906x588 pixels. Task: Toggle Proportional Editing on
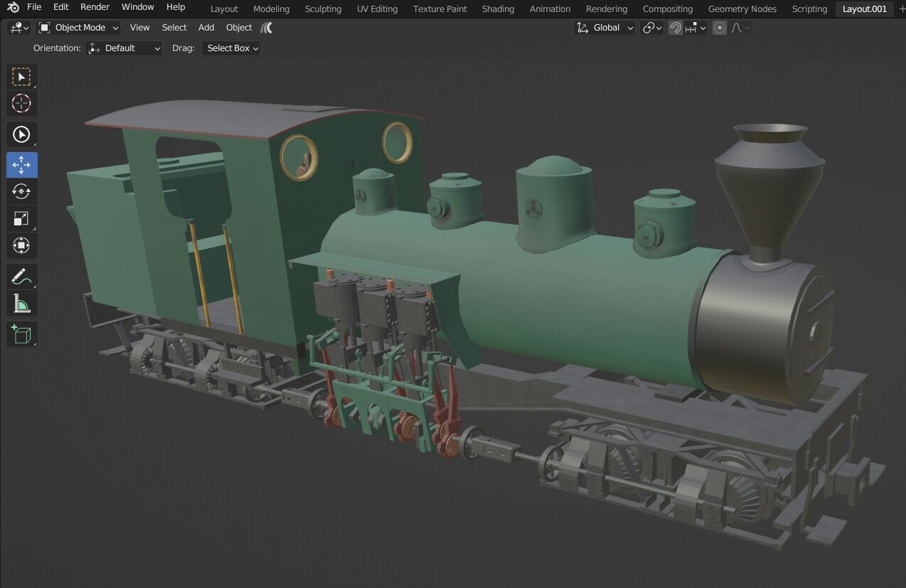pyautogui.click(x=720, y=28)
